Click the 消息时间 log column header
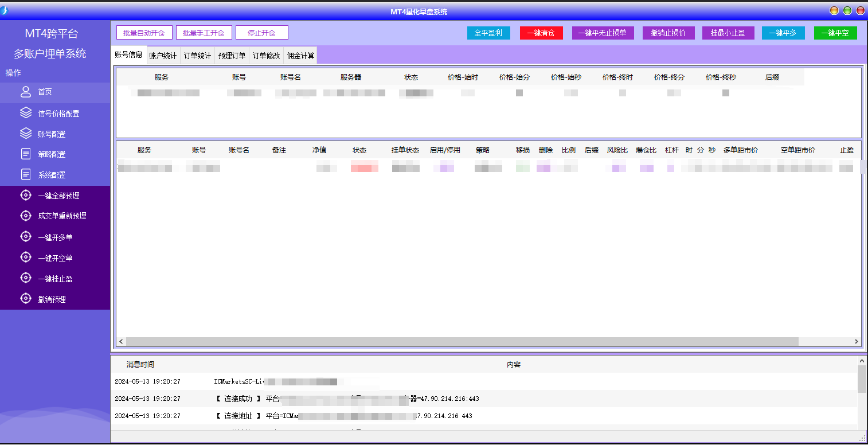868x445 pixels. 140,365
